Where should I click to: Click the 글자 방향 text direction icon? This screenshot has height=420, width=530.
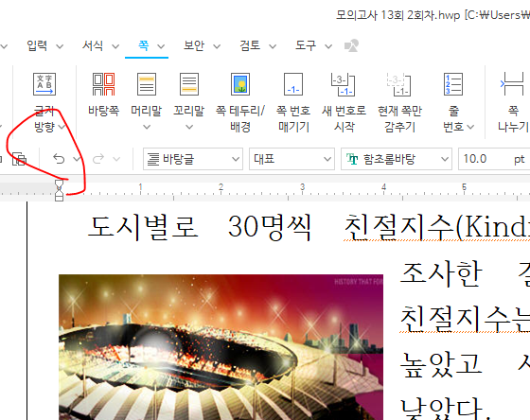click(44, 84)
